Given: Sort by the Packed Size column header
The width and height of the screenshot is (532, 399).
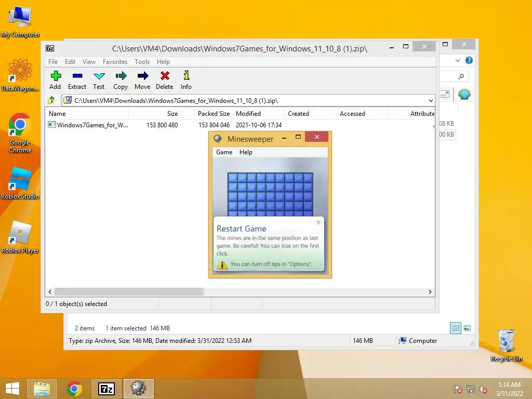Looking at the screenshot, I should tap(206, 114).
